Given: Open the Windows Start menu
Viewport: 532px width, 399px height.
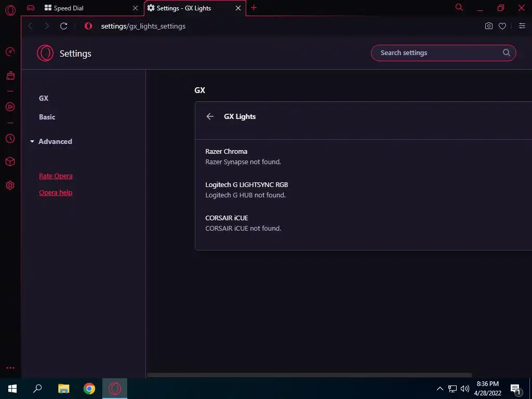Looking at the screenshot, I should pos(12,389).
